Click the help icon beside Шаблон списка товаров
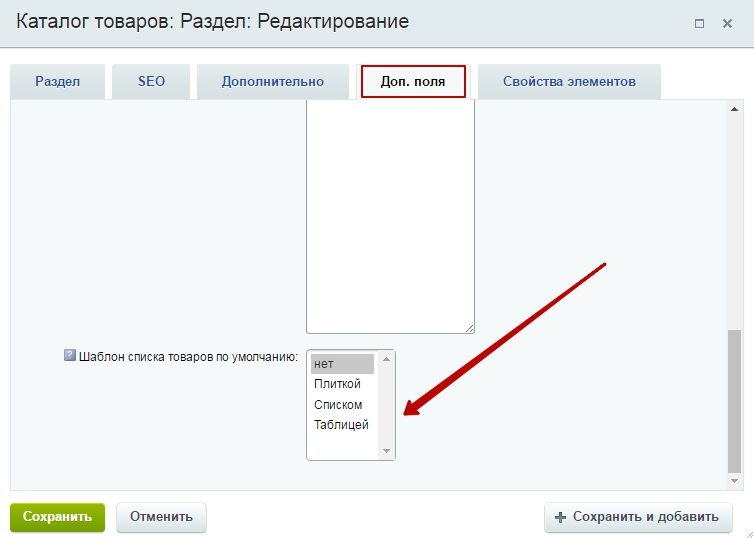This screenshot has height=538, width=754. (70, 355)
